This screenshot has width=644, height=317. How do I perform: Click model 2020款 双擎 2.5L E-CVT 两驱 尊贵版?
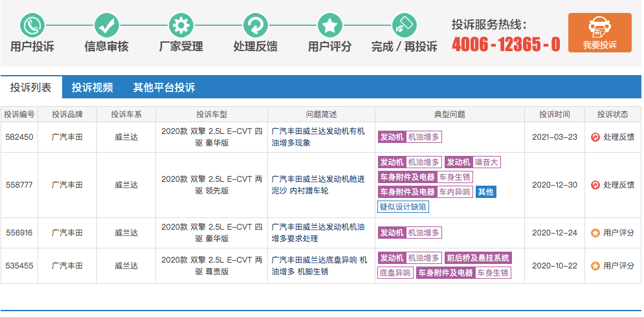[212, 266]
